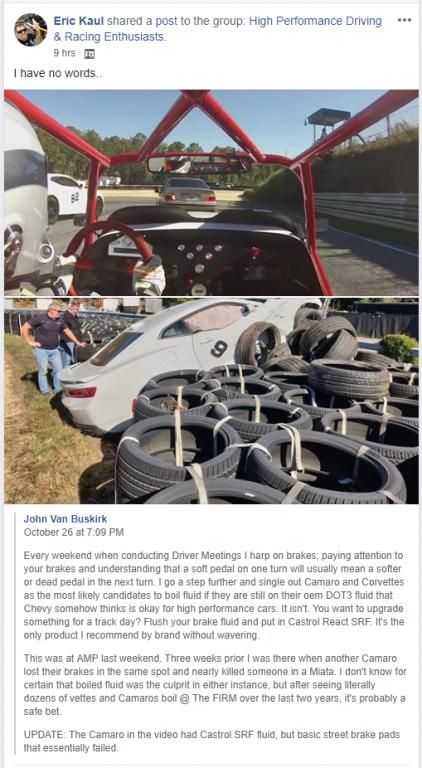Click Eric Kaul's round profile picture
Screen dimensions: 422x768
(31, 30)
